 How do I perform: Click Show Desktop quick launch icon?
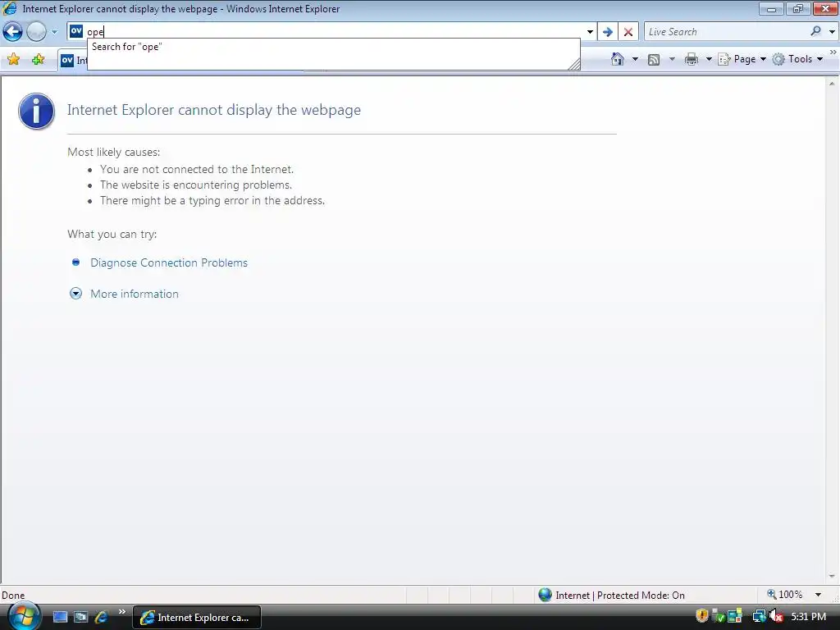[x=60, y=617]
